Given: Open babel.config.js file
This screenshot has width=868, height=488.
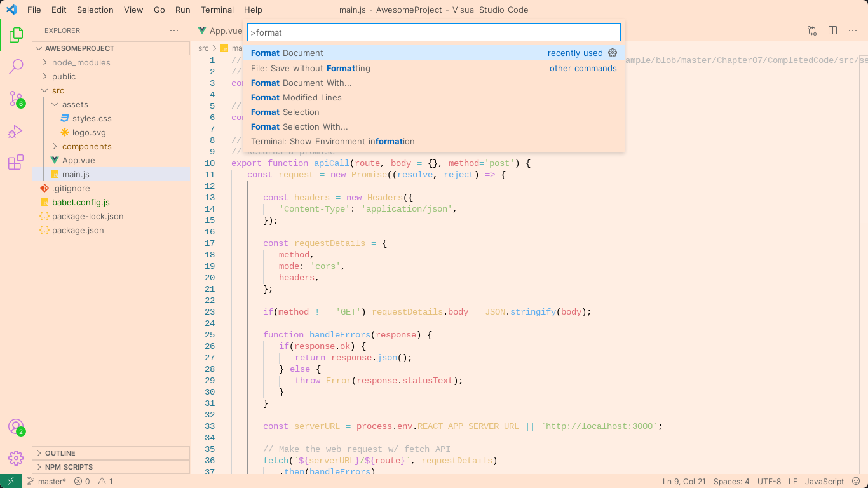Looking at the screenshot, I should pos(81,202).
